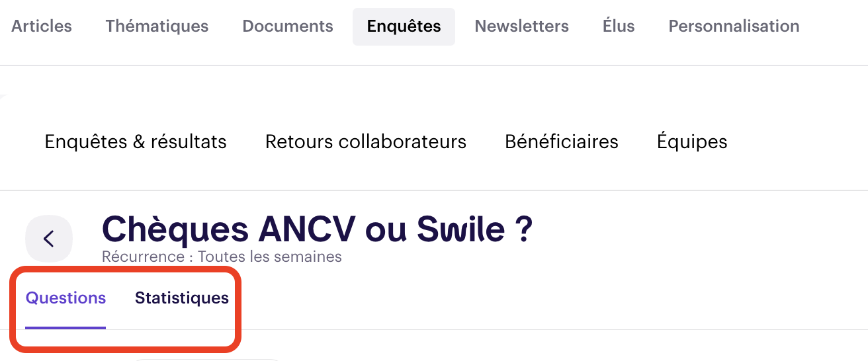Image resolution: width=868 pixels, height=361 pixels.
Task: Go to the Équipes section
Action: tap(692, 141)
